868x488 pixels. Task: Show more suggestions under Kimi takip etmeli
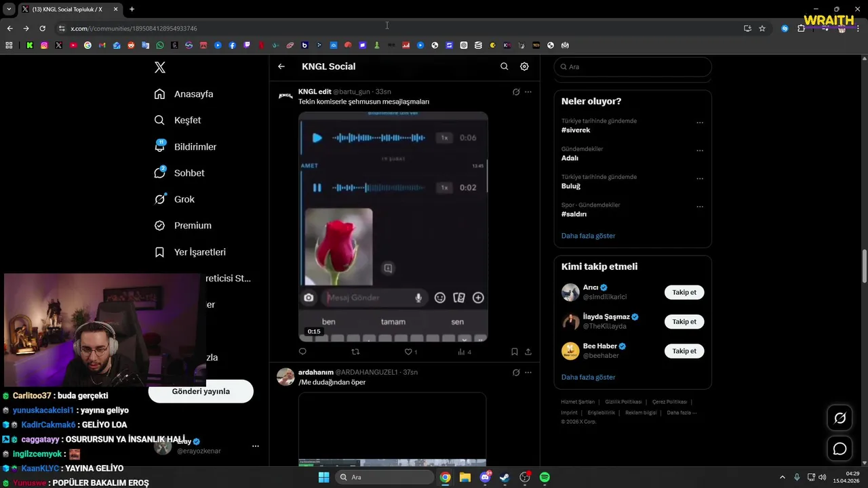tap(588, 377)
